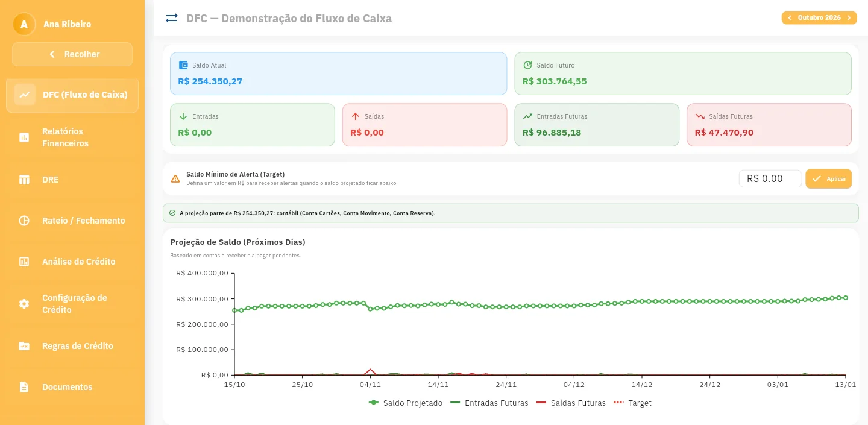This screenshot has width=868, height=425.
Task: Click the down arrow icon in Entradas card
Action: [x=183, y=116]
